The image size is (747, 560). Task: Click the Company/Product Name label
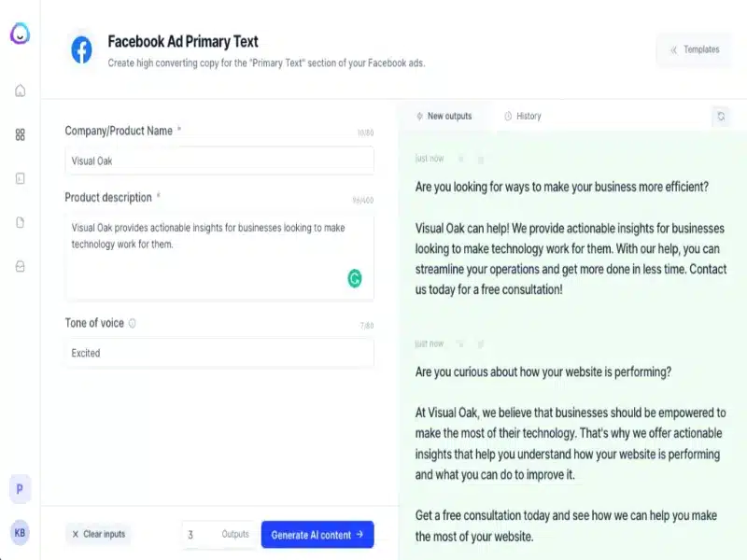(119, 131)
